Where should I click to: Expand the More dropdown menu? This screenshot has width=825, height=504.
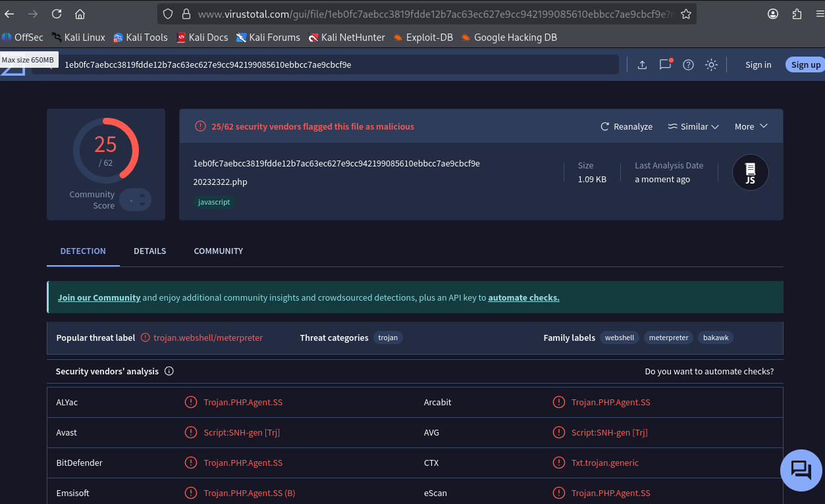(751, 126)
